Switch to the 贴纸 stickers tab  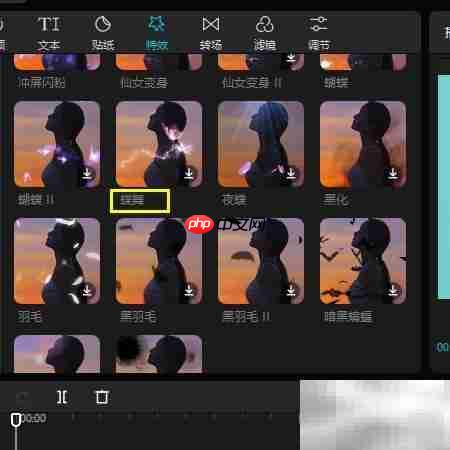[103, 33]
